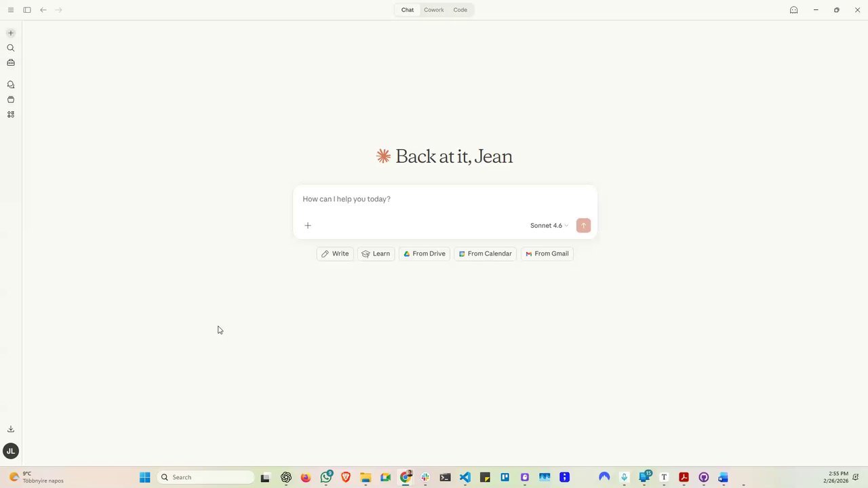Screen dimensions: 868x488
Task: Click the ghost incognito chat icon
Action: coord(793,10)
